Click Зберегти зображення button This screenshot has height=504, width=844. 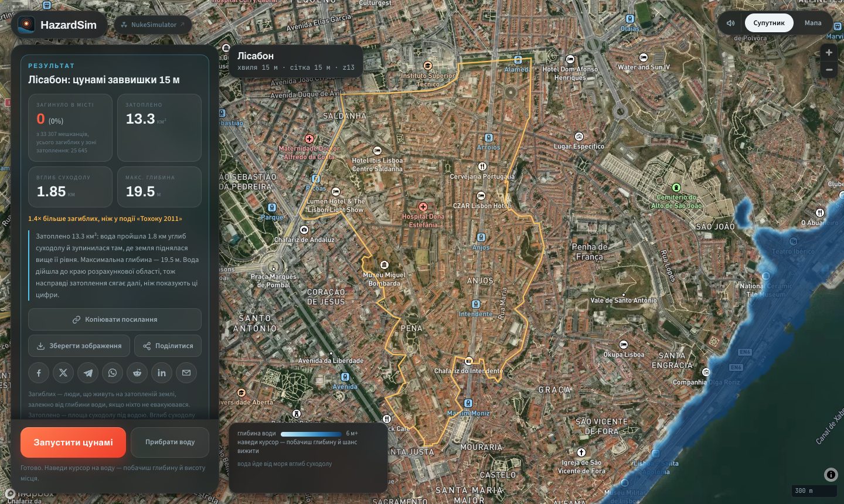tap(79, 346)
